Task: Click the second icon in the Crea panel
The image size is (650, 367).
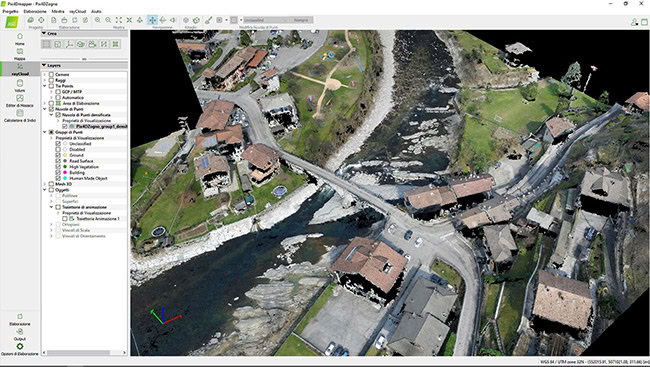Action: coord(58,44)
